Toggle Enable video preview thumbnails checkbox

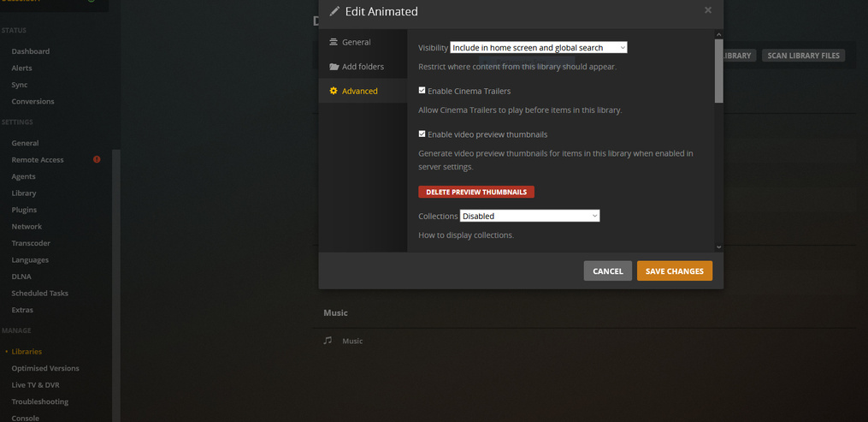click(422, 134)
